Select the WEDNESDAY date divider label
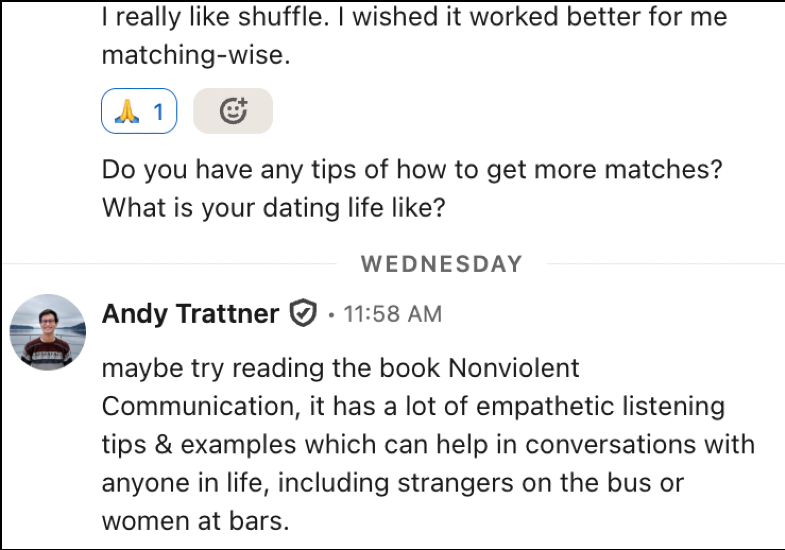Viewport: 785px width, 550px height. tap(441, 264)
